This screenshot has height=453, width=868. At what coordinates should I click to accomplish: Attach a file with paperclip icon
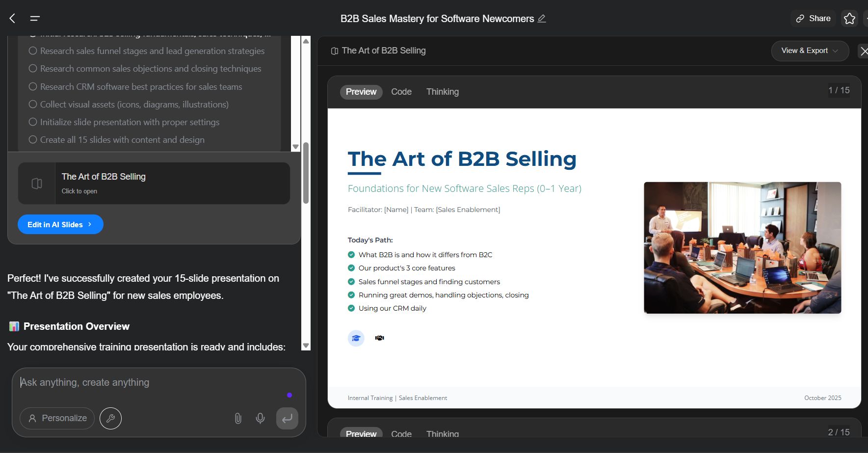(x=238, y=418)
